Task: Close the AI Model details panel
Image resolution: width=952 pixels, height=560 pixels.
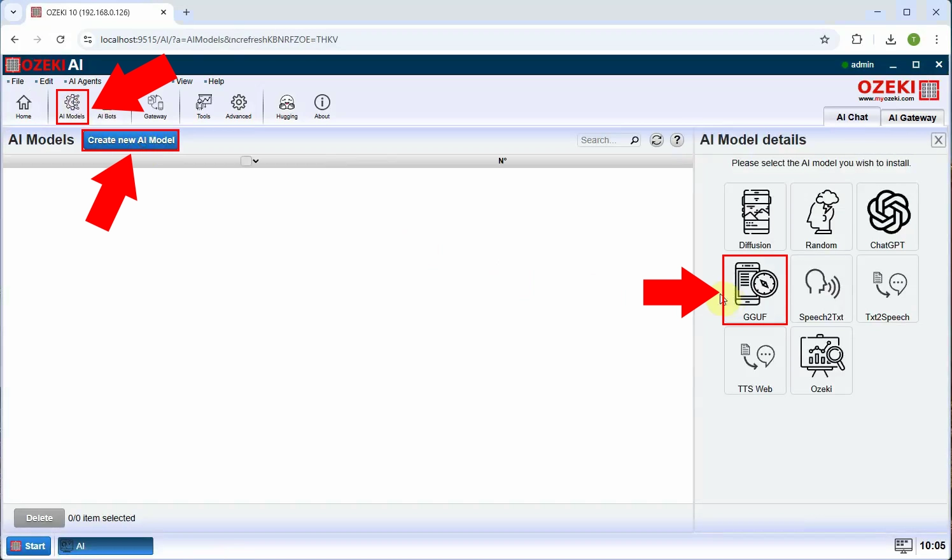Action: coord(938,140)
